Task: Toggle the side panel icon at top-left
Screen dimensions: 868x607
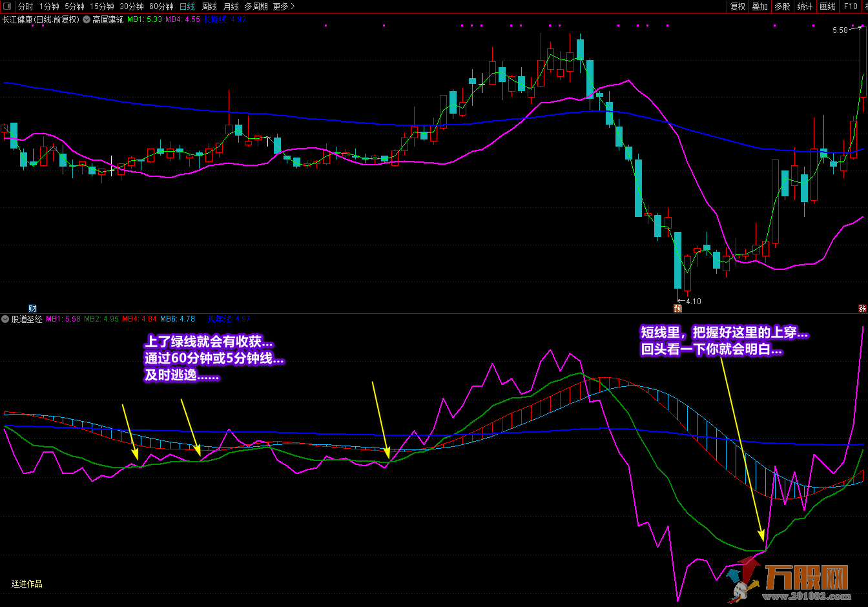Action: point(6,6)
